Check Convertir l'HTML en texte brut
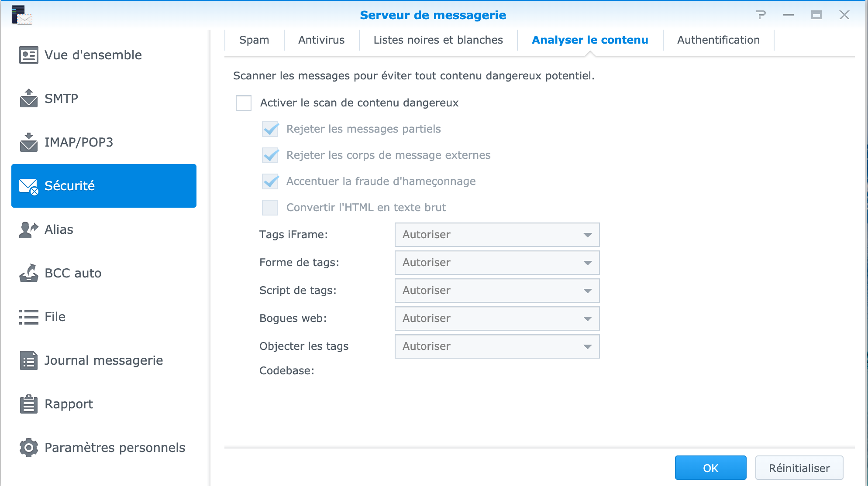868x486 pixels. pyautogui.click(x=270, y=208)
